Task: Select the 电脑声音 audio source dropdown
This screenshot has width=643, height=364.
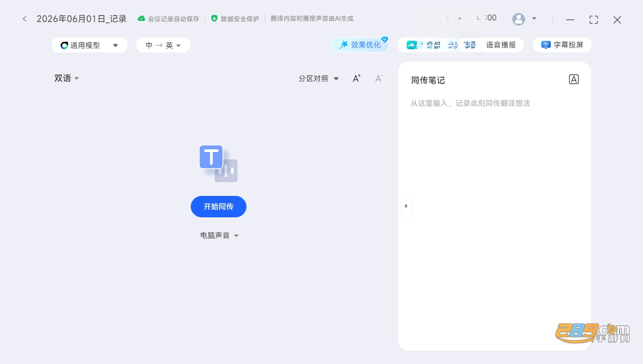Action: (219, 235)
